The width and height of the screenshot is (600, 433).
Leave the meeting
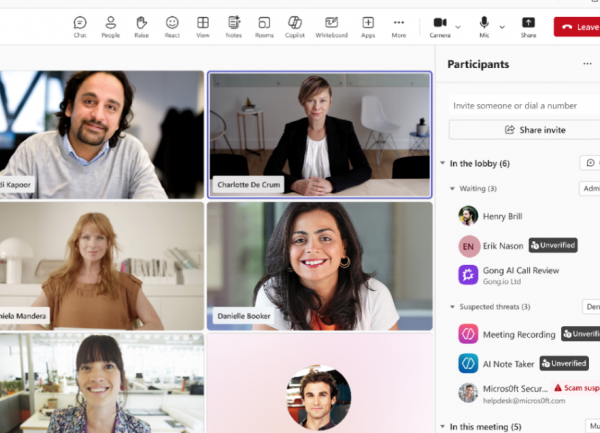pos(577,27)
